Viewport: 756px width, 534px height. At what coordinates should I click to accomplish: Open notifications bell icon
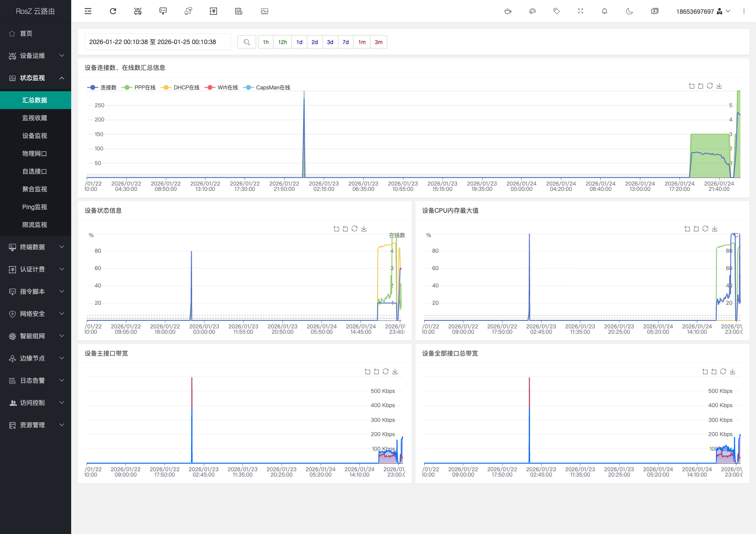[x=604, y=11]
